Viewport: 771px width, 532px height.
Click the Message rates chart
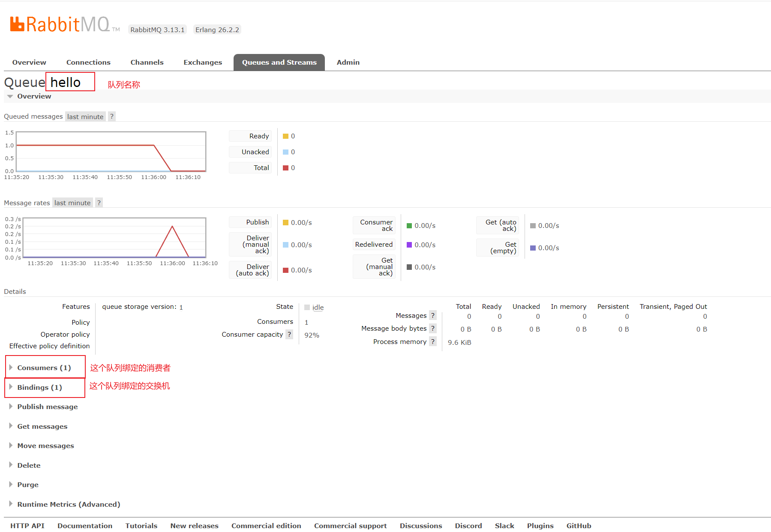[114, 238]
